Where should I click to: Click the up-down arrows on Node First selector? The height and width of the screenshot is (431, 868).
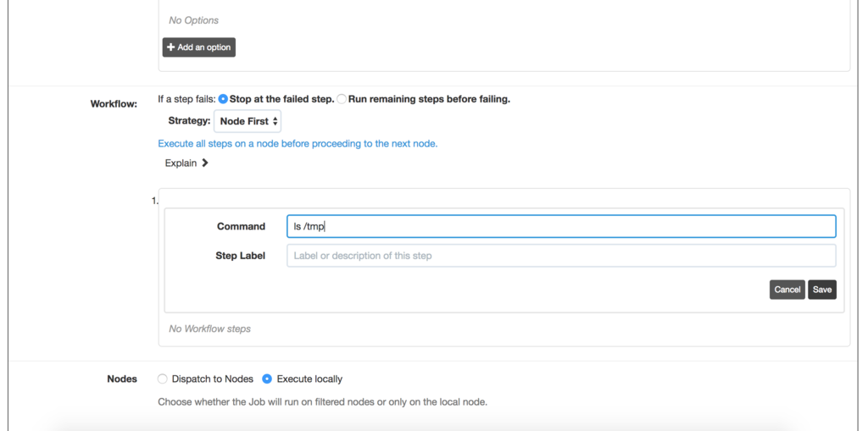275,121
